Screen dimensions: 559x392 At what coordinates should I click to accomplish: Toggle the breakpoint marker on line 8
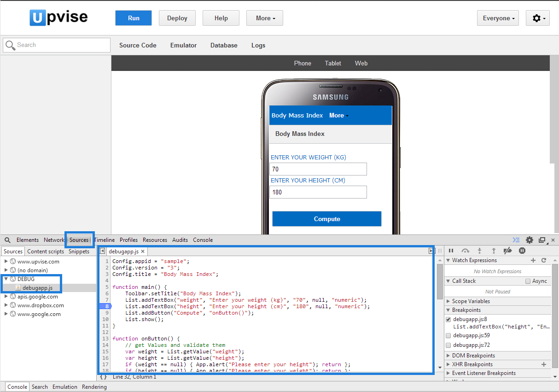pos(105,306)
